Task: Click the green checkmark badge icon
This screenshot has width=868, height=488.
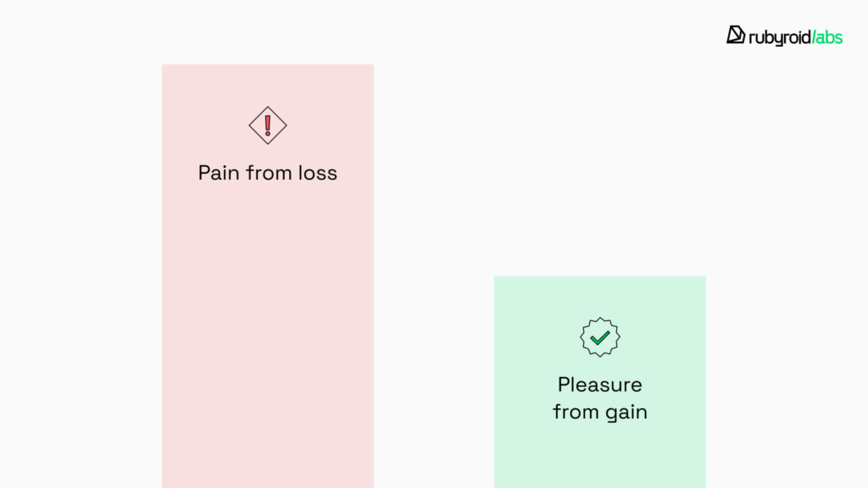Action: [x=600, y=337]
